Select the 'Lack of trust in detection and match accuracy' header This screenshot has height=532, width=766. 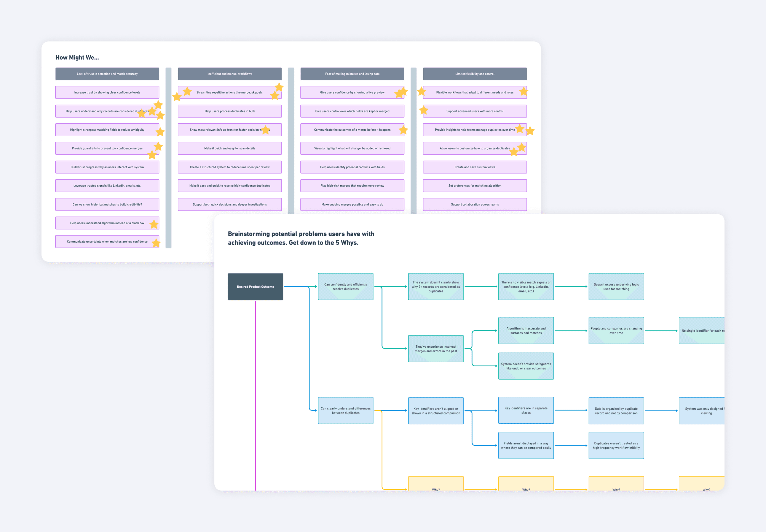point(107,74)
